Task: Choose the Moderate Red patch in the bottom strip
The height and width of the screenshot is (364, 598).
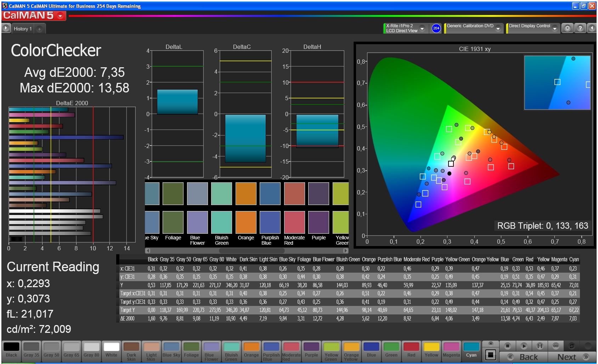Action: 291,351
